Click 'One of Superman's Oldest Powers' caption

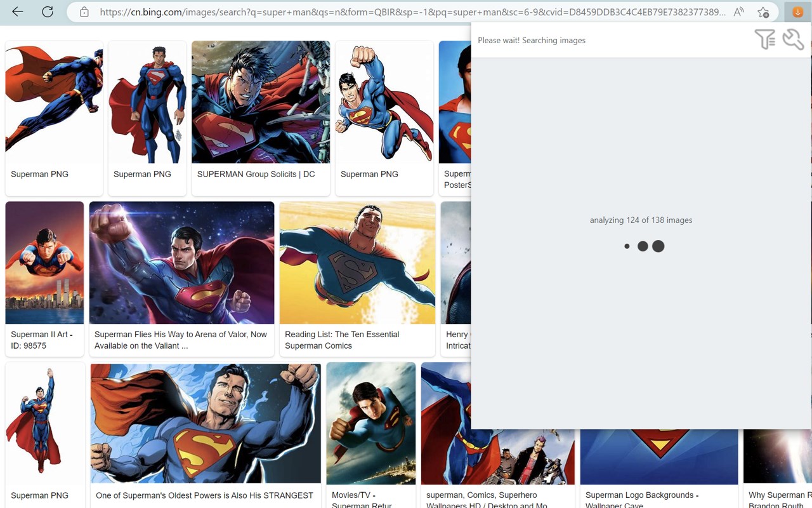tap(204, 495)
